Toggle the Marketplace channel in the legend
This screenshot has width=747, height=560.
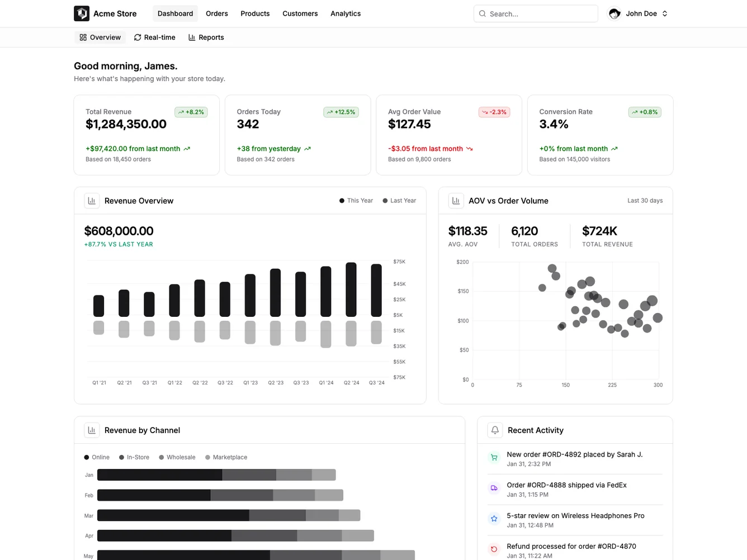point(226,457)
